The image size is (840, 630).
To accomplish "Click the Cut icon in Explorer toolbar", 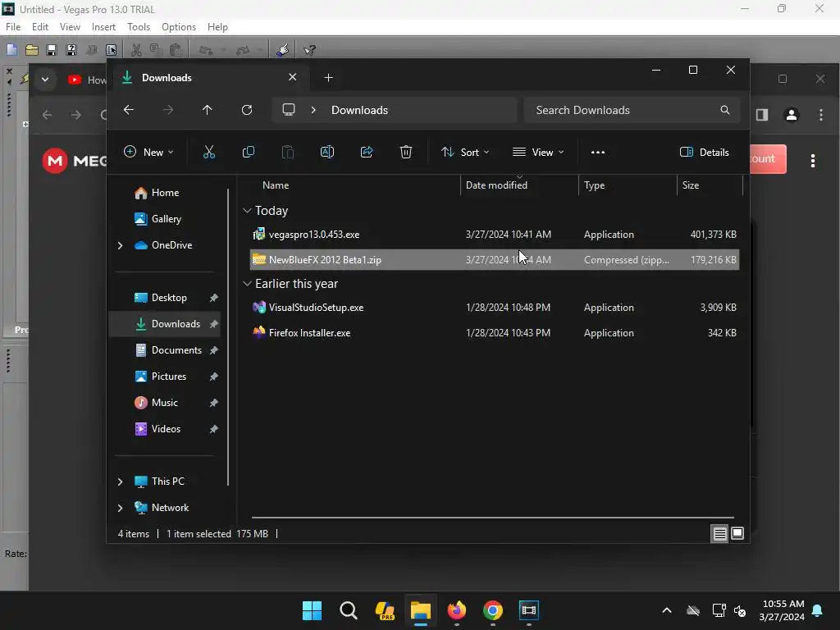I will tap(209, 152).
